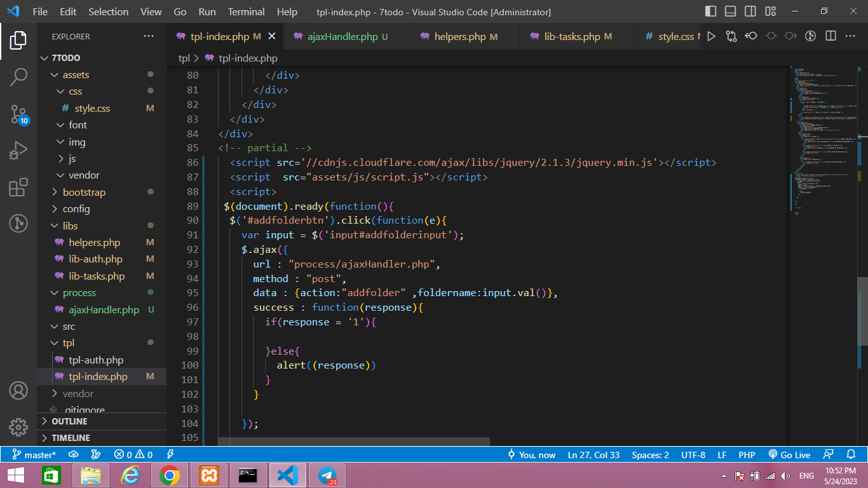Expand the config folder

(x=102, y=208)
